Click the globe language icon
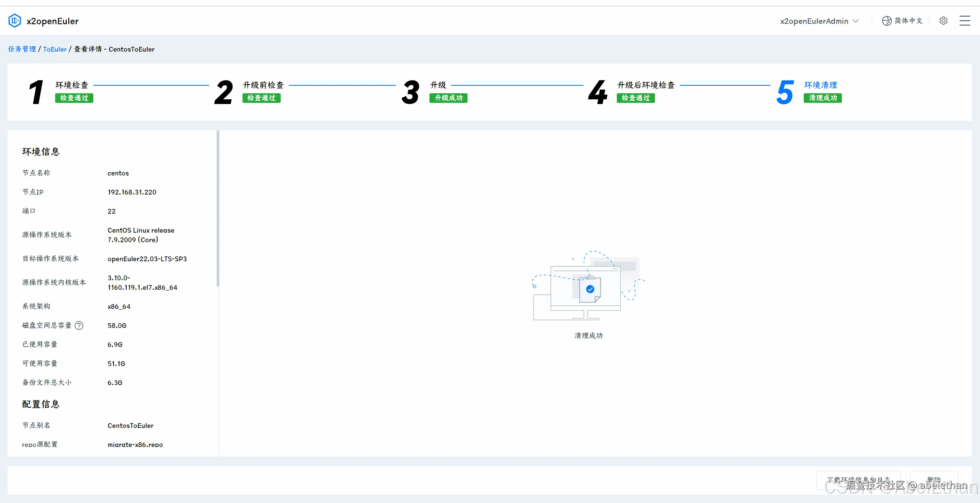 886,21
